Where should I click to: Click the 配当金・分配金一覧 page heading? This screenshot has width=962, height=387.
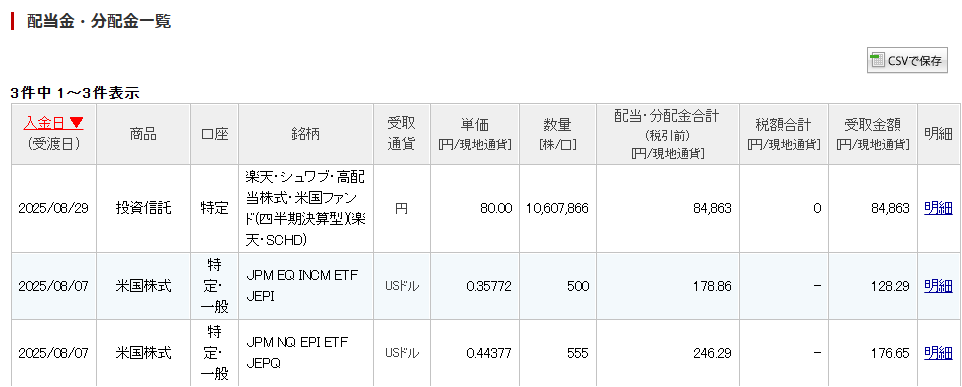click(x=99, y=21)
